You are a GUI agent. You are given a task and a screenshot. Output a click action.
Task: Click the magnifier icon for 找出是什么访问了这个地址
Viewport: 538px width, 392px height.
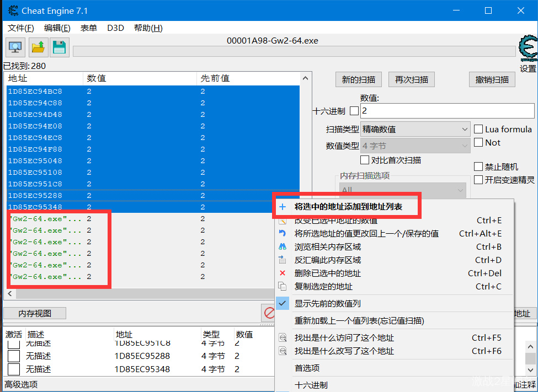(x=283, y=338)
